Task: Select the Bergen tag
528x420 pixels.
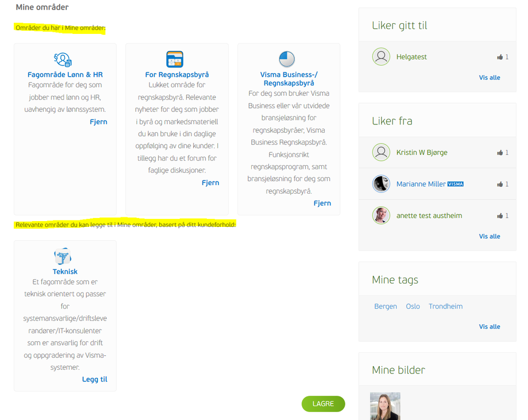Action: coord(386,306)
